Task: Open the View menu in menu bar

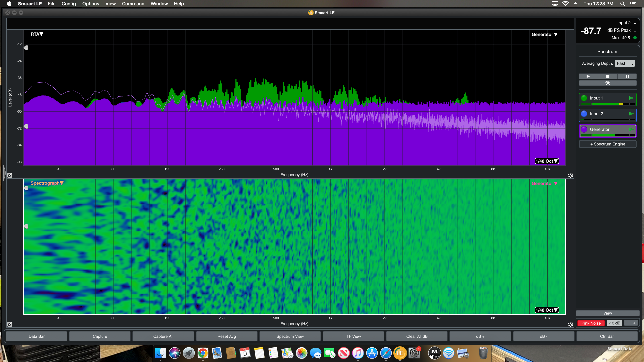Action: (111, 4)
